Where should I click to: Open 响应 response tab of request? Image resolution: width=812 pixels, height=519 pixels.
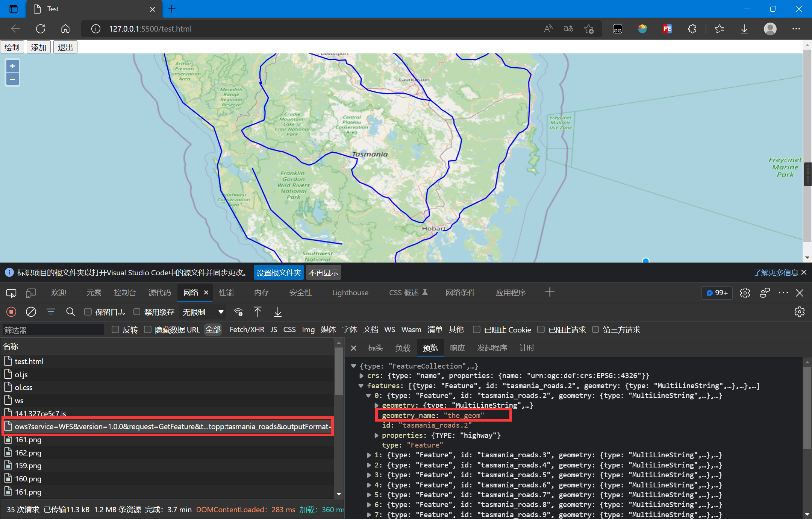pos(457,348)
